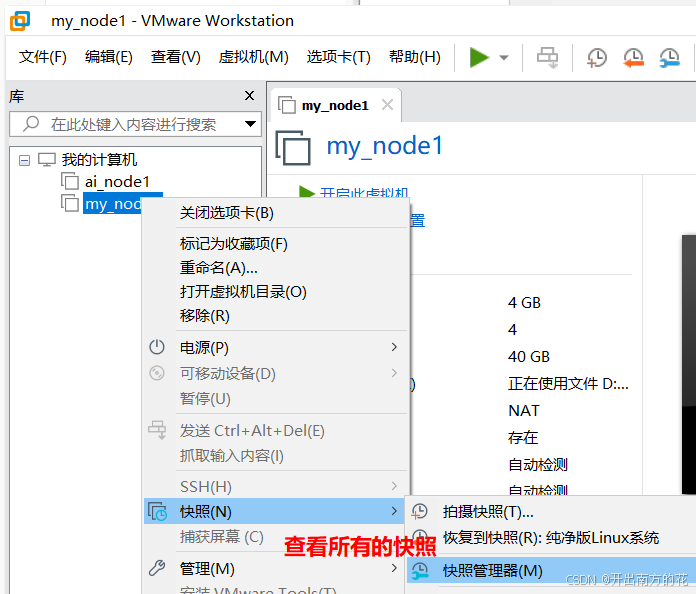This screenshot has height=594, width=696.
Task: Open SSH(H) submenu
Action: 276,487
